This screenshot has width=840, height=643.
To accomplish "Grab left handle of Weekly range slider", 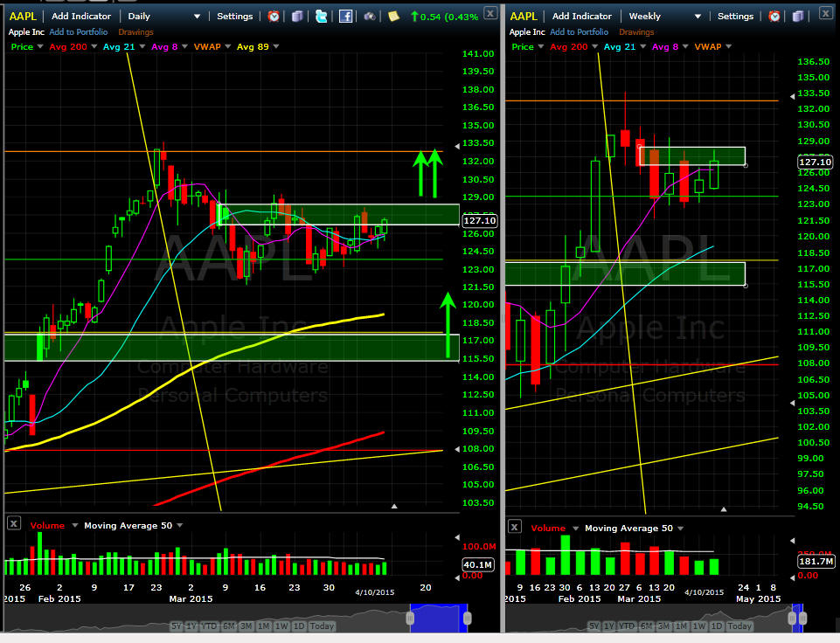I will click(792, 619).
